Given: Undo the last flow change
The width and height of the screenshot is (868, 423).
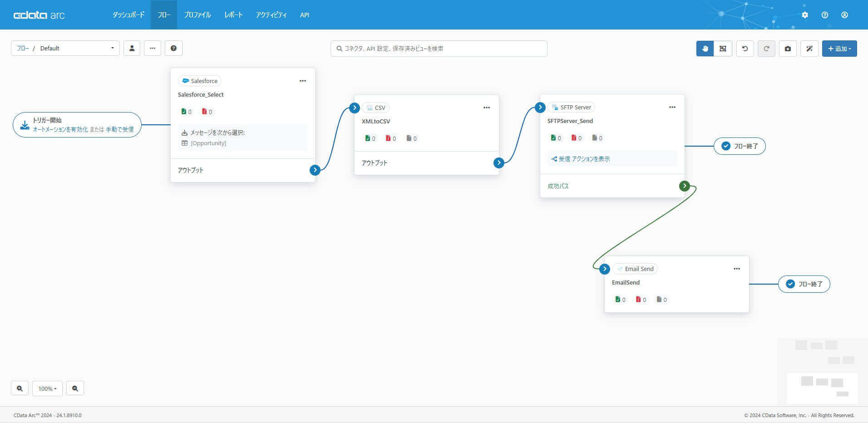Looking at the screenshot, I should point(745,49).
